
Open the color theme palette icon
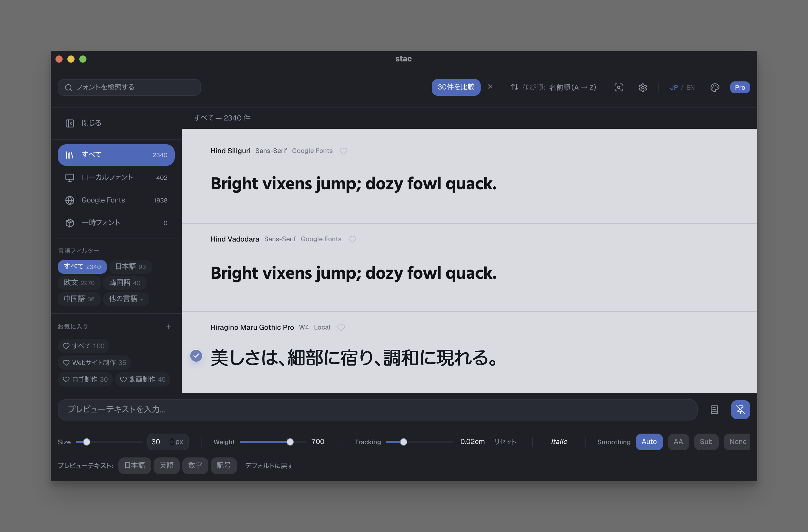click(715, 88)
